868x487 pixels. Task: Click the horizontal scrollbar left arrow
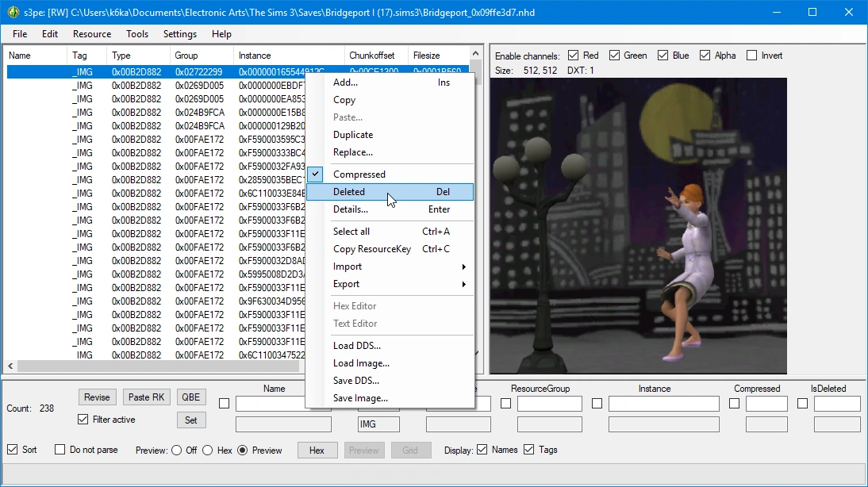(10, 366)
